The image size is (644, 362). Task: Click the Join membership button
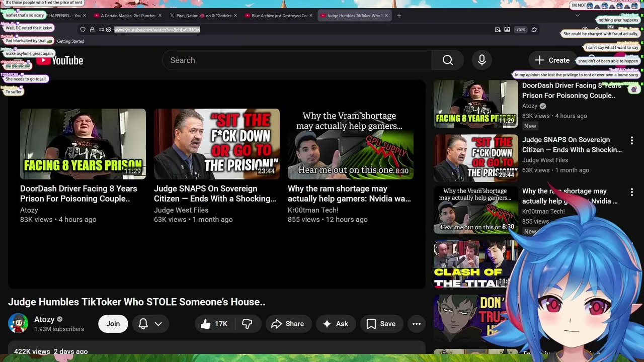[113, 324]
